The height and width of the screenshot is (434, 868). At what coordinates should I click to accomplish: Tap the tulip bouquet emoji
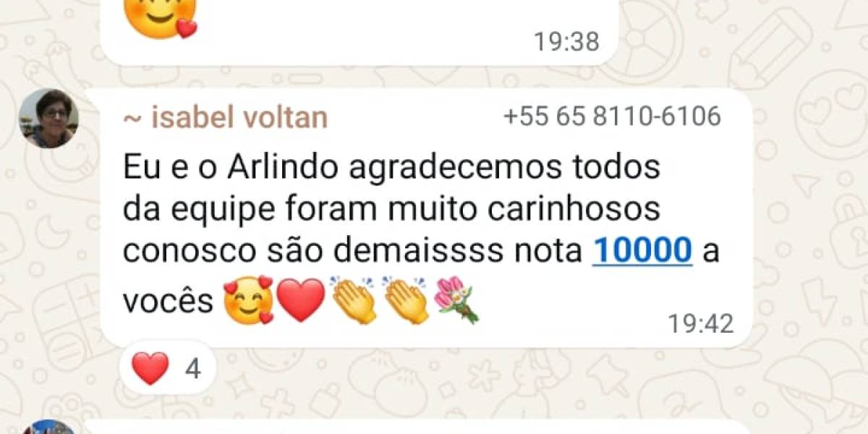[456, 299]
